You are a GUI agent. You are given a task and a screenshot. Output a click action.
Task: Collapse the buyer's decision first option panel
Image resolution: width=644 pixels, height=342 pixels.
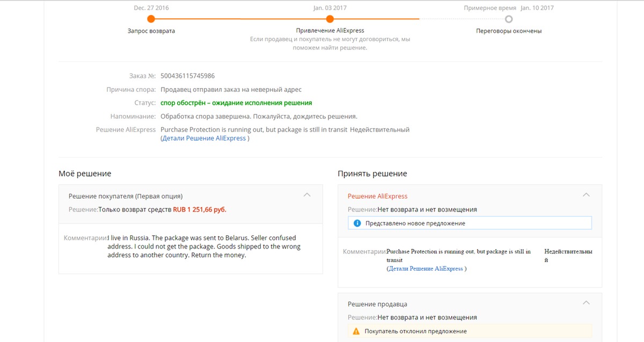307,195
